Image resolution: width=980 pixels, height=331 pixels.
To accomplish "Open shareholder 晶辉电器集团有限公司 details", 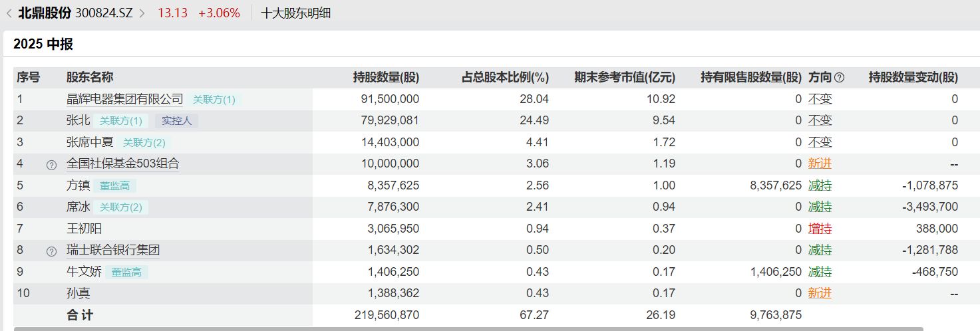I will (124, 99).
